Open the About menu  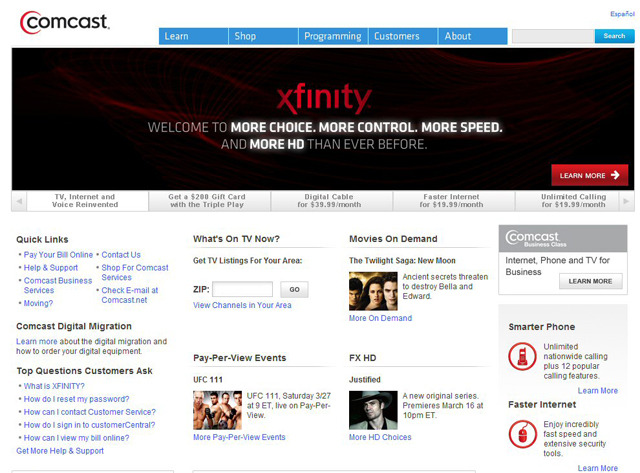pyautogui.click(x=473, y=36)
